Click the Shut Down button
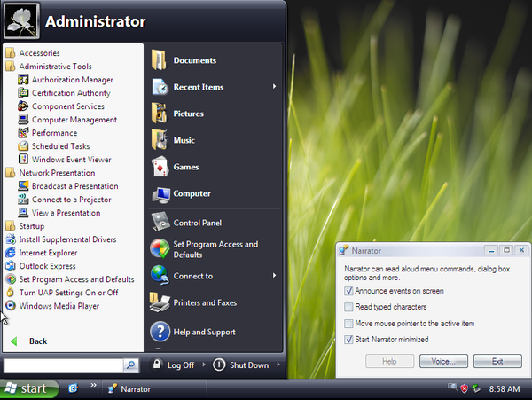The height and width of the screenshot is (400, 532). coord(241,365)
